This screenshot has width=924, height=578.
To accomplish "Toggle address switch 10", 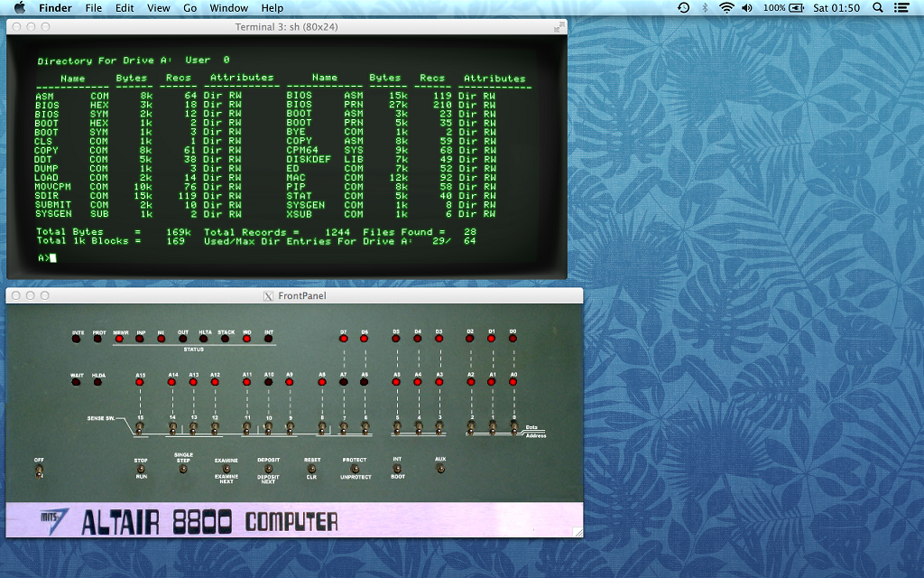I will click(x=269, y=427).
